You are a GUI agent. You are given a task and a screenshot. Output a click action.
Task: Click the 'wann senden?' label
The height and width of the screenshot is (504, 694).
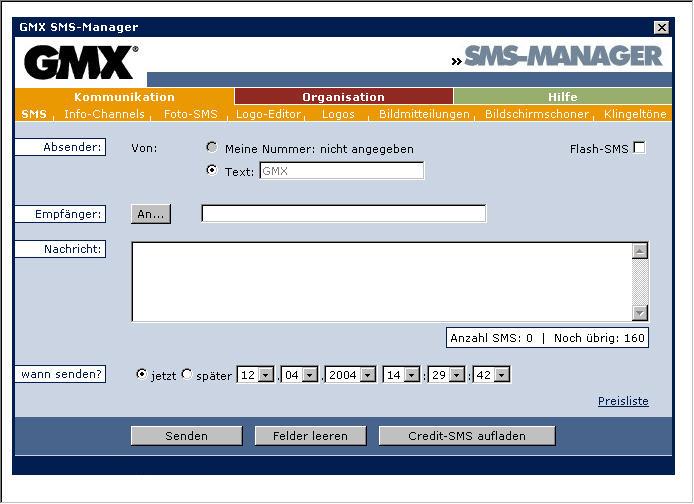60,374
